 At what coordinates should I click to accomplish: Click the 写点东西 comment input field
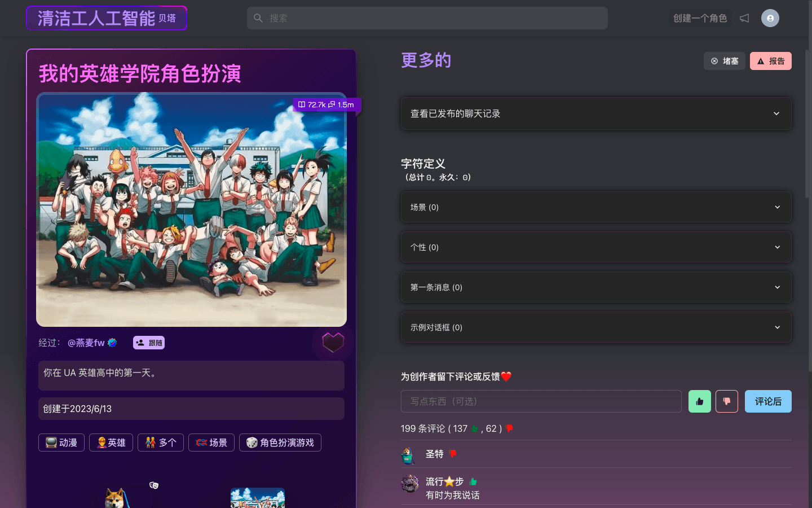(x=541, y=401)
